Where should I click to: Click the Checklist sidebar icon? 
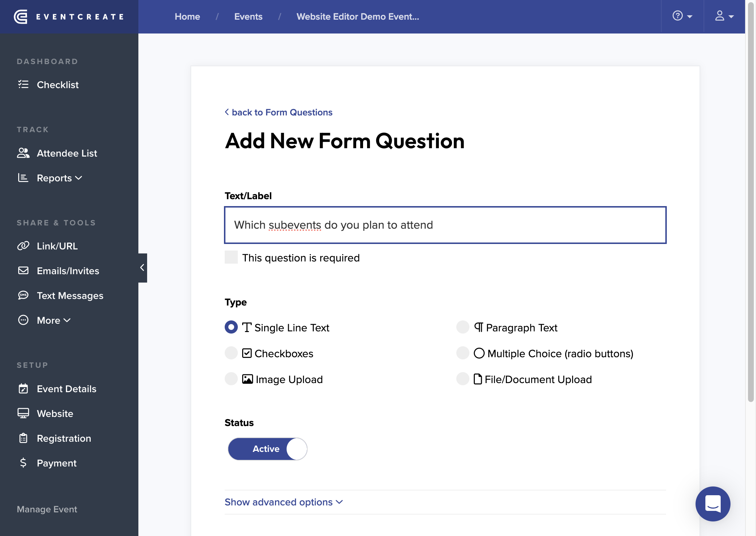[x=23, y=84]
